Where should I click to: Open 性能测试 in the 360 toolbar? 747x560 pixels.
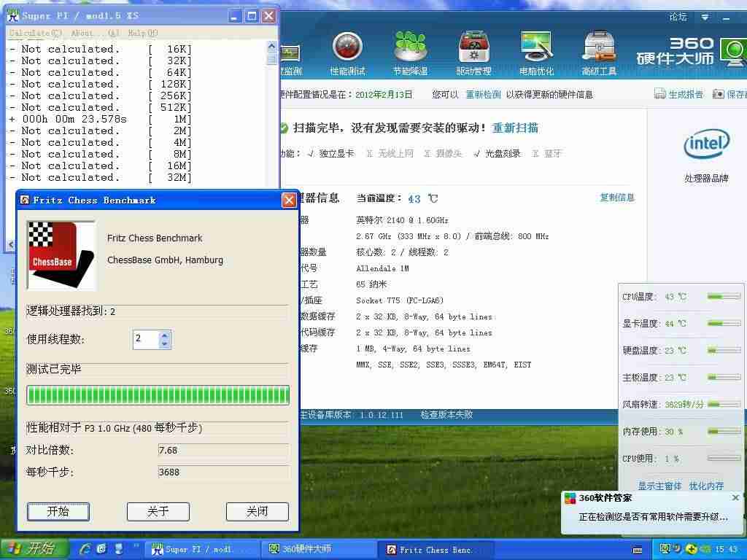pos(347,53)
